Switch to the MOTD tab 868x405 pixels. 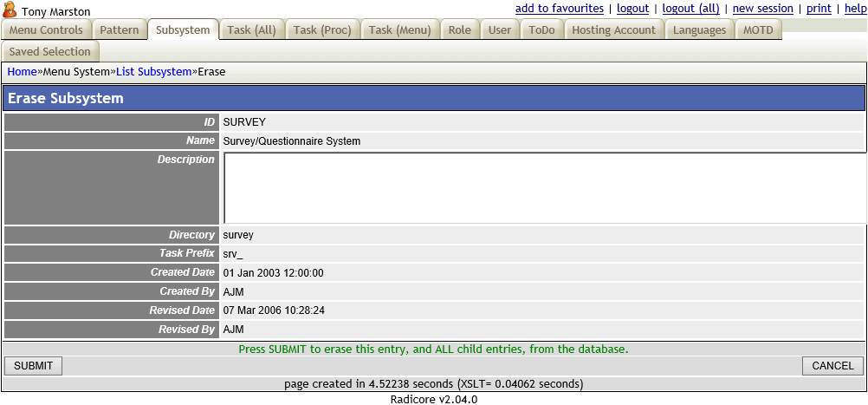pos(759,30)
